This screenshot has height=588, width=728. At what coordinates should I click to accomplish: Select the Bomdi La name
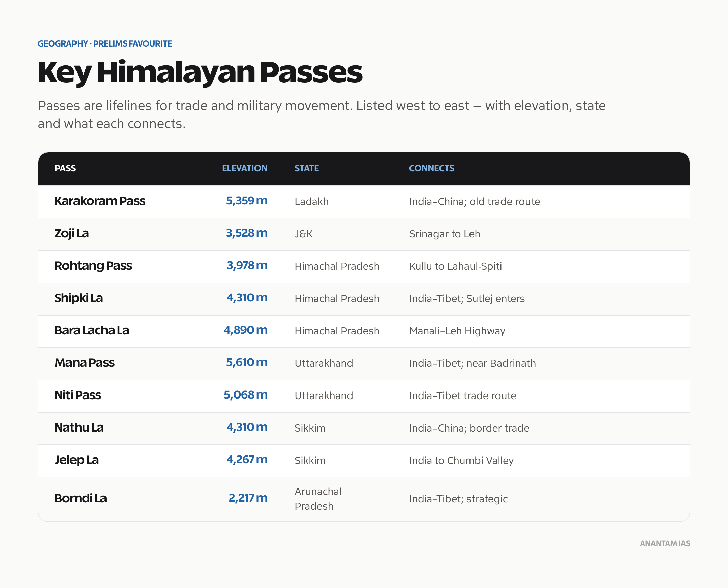tap(81, 499)
